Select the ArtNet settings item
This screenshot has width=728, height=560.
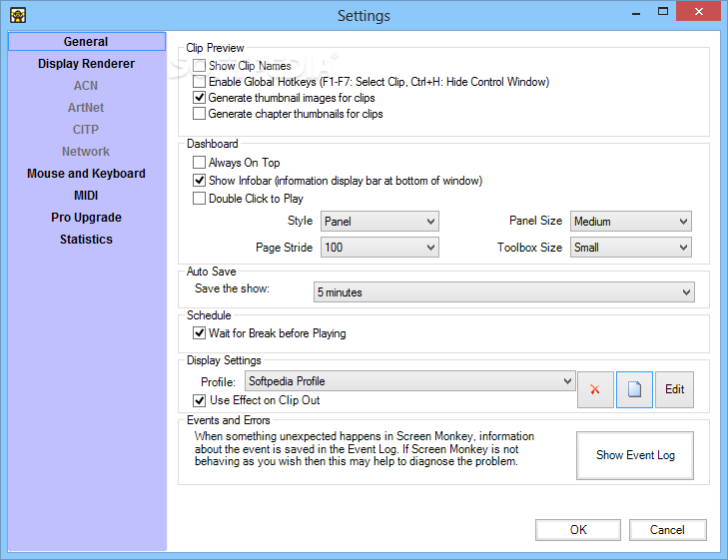pos(86,108)
